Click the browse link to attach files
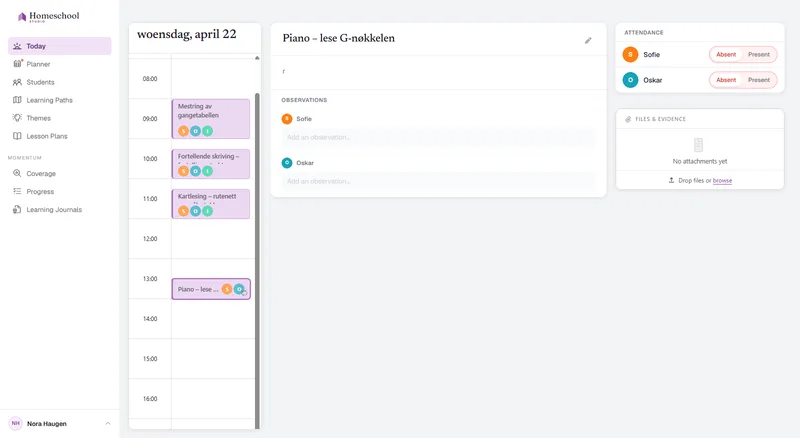 [722, 181]
